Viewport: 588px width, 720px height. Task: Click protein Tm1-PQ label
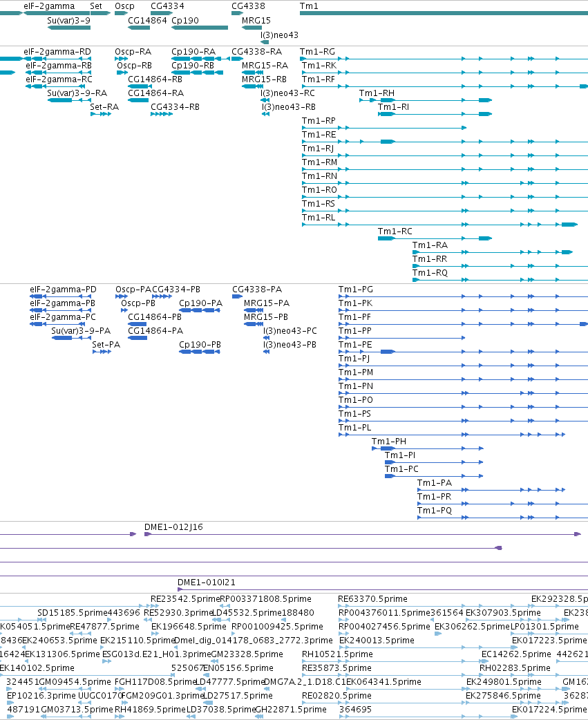(x=434, y=511)
